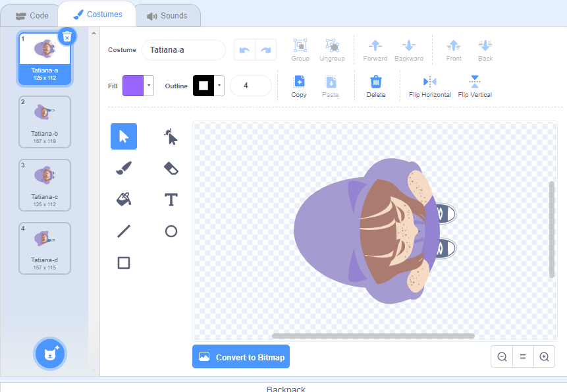567x392 pixels.
Task: Switch to the Code tab
Action: tap(32, 16)
